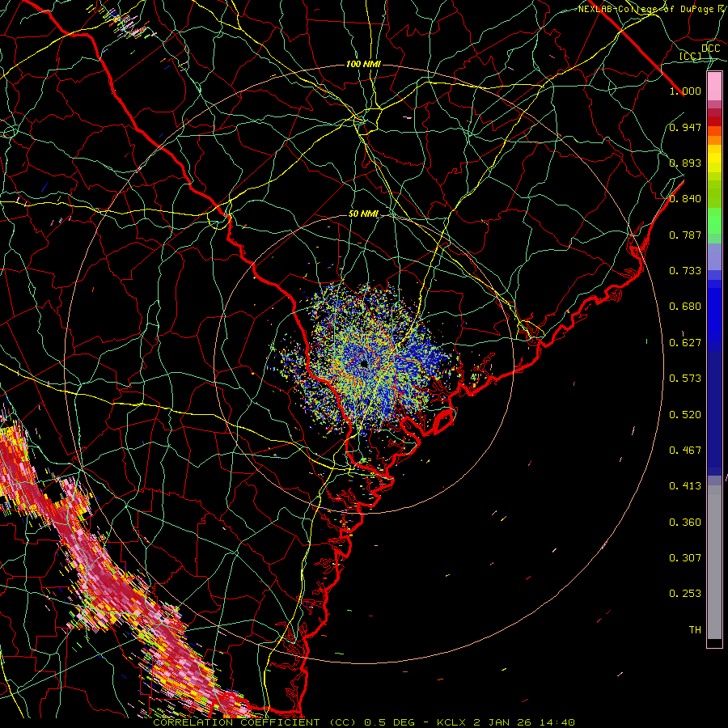This screenshot has width=728, height=728.
Task: Click the 0.627 scale value
Action: tap(685, 343)
